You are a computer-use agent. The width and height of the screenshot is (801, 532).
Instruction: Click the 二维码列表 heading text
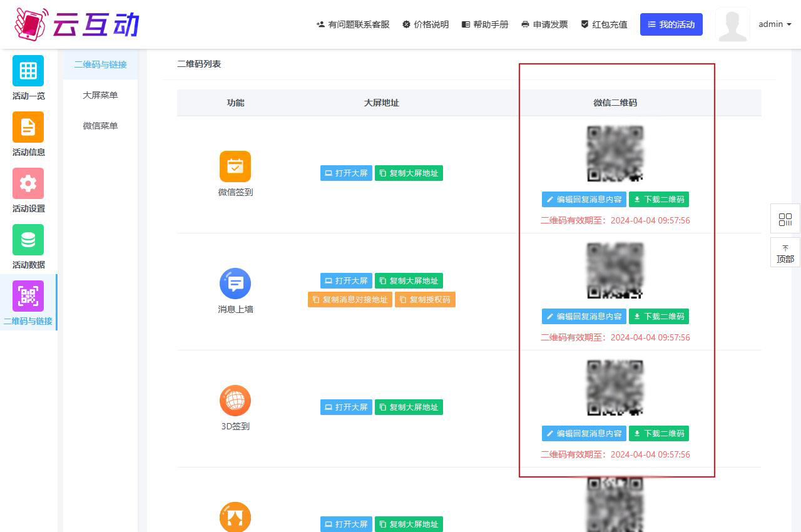pos(199,64)
